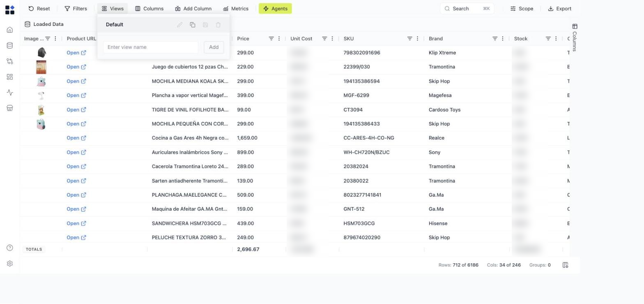The width and height of the screenshot is (644, 304).
Task: Open the Price column three-dot menu
Action: tap(279, 39)
